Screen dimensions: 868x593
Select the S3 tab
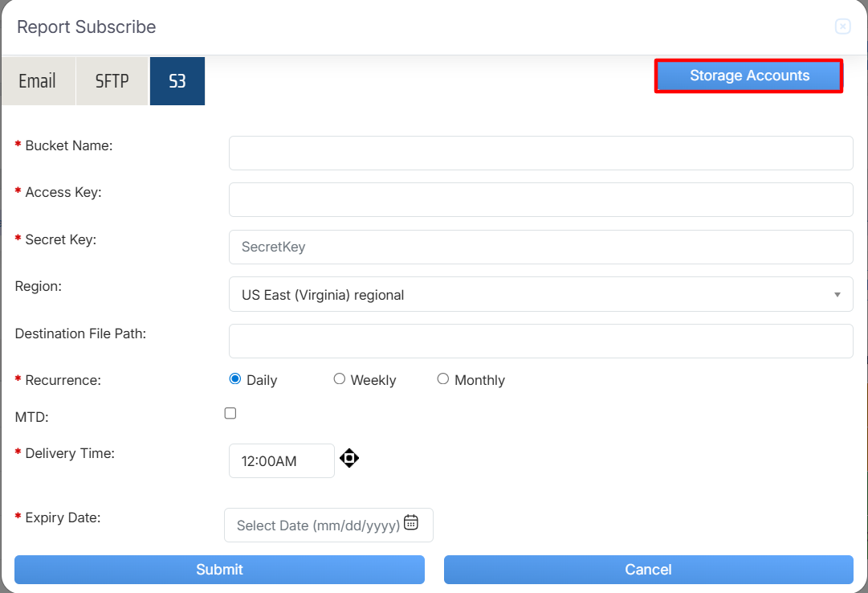pyautogui.click(x=177, y=81)
